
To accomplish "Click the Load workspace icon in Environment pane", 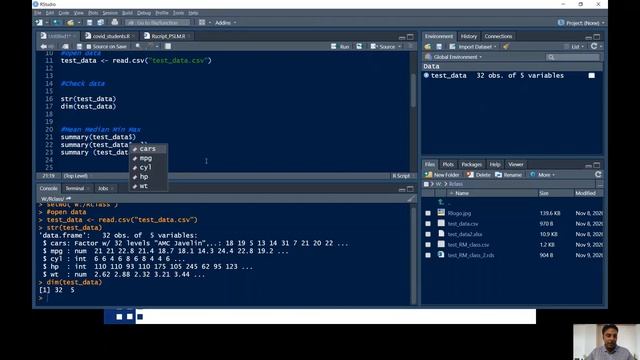I will pyautogui.click(x=428, y=47).
